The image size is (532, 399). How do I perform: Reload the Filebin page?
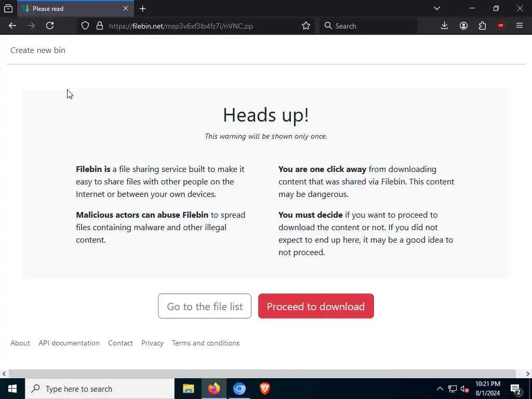(50, 26)
